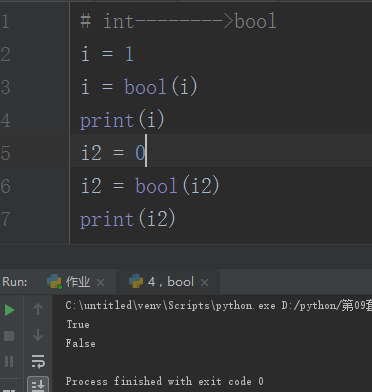Click the 'Run:' panel label

click(15, 282)
